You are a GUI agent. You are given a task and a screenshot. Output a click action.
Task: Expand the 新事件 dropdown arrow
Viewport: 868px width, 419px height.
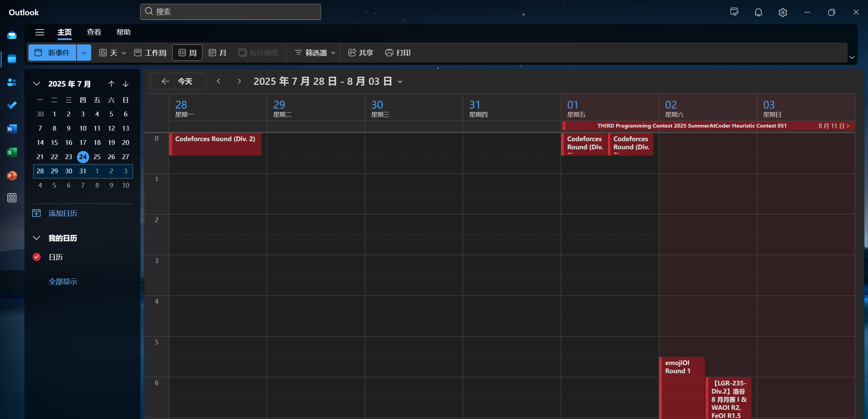click(84, 53)
